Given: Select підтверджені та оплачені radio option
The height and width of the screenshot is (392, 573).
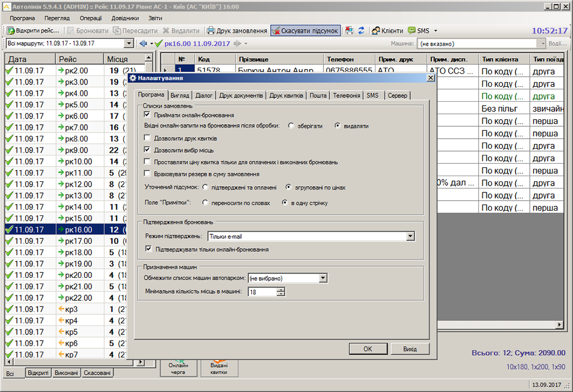Looking at the screenshot, I should pyautogui.click(x=205, y=187).
